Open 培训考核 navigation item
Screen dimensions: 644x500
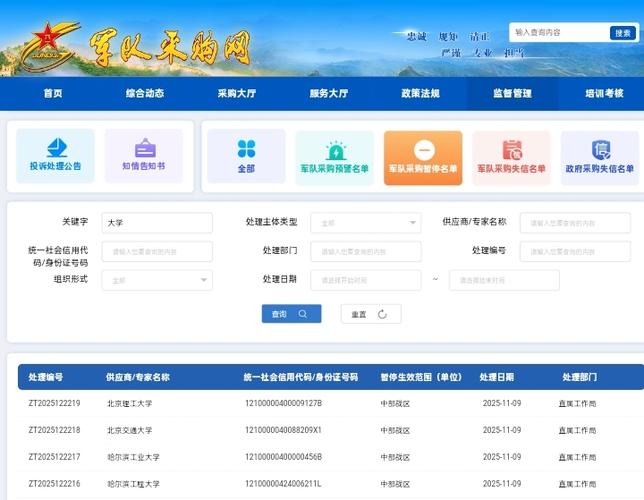[x=605, y=93]
